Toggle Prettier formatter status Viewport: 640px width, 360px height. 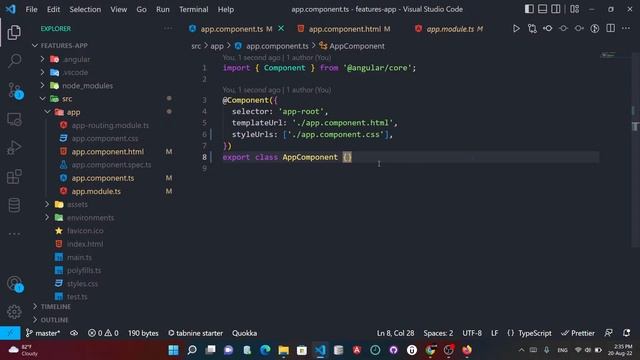point(578,333)
